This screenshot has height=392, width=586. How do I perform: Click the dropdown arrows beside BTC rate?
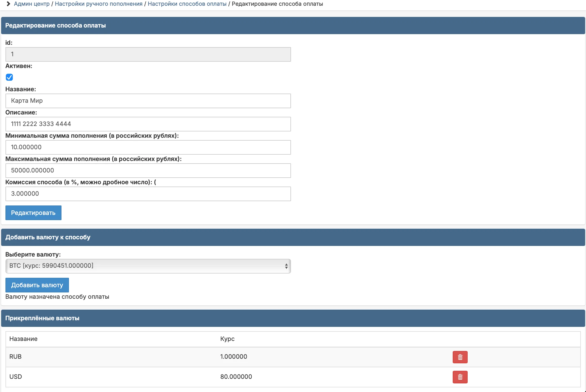[286, 266]
